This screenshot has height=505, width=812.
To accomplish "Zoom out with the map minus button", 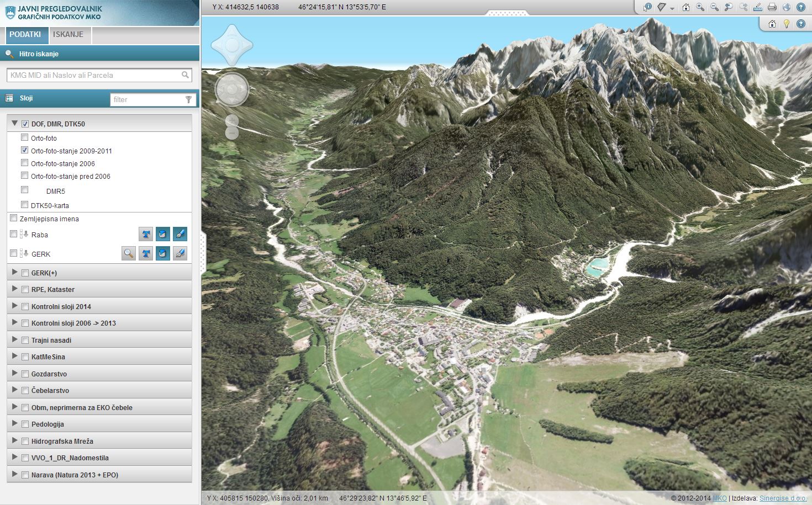I will coord(232,132).
